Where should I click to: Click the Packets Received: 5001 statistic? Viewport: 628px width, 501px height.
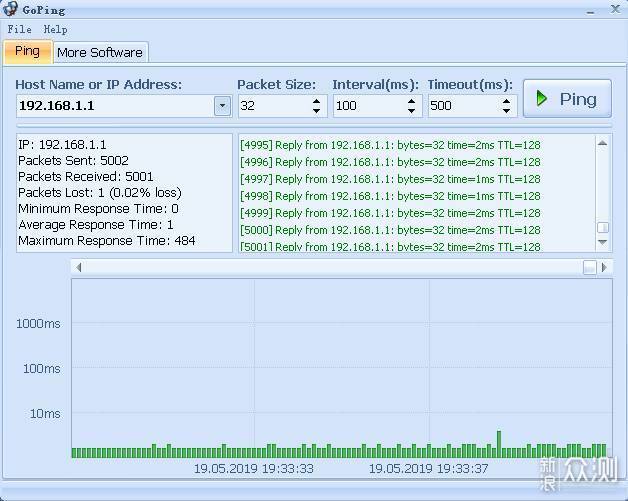86,177
